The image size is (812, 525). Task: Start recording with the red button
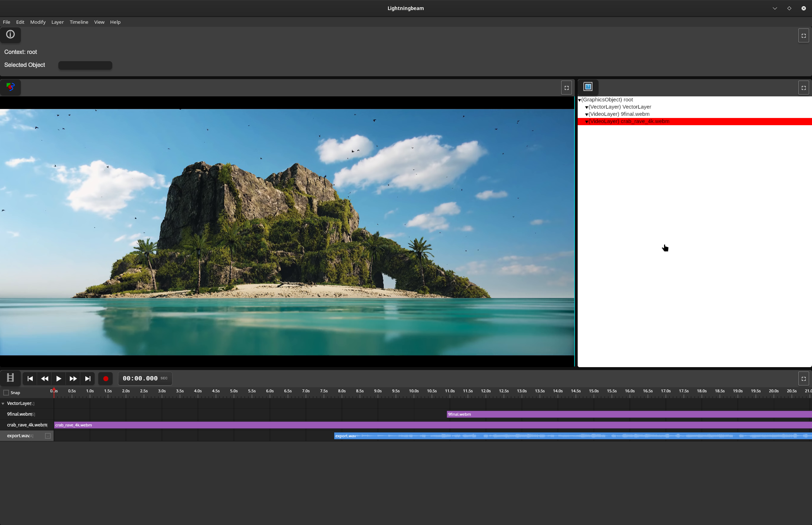(105, 379)
